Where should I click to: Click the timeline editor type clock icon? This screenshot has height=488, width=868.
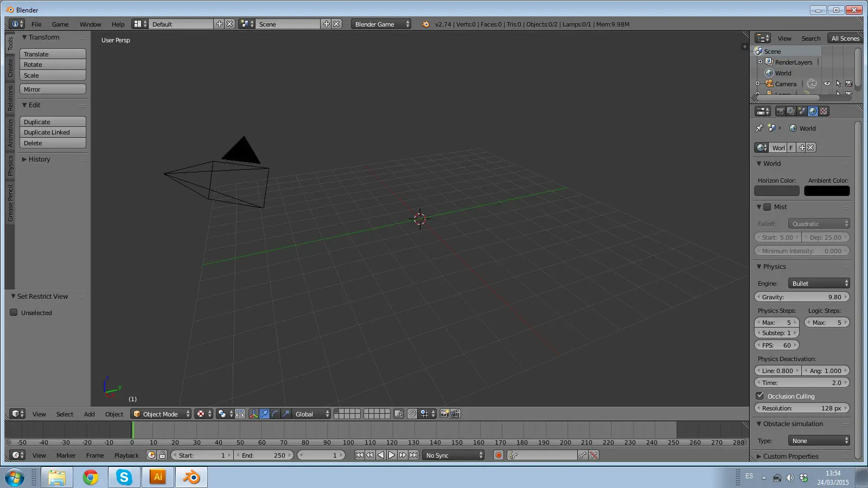point(17,455)
